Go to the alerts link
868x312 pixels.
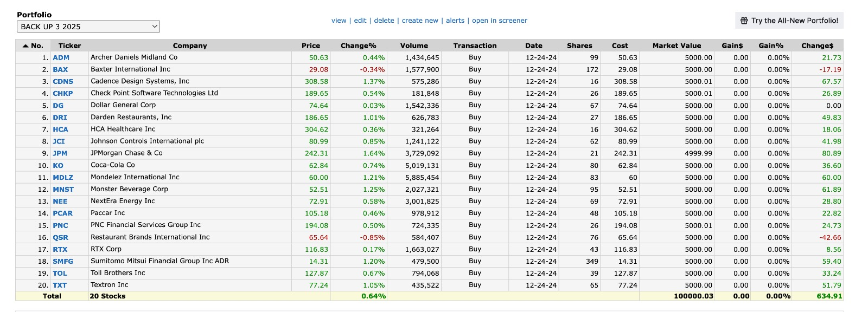click(x=455, y=21)
